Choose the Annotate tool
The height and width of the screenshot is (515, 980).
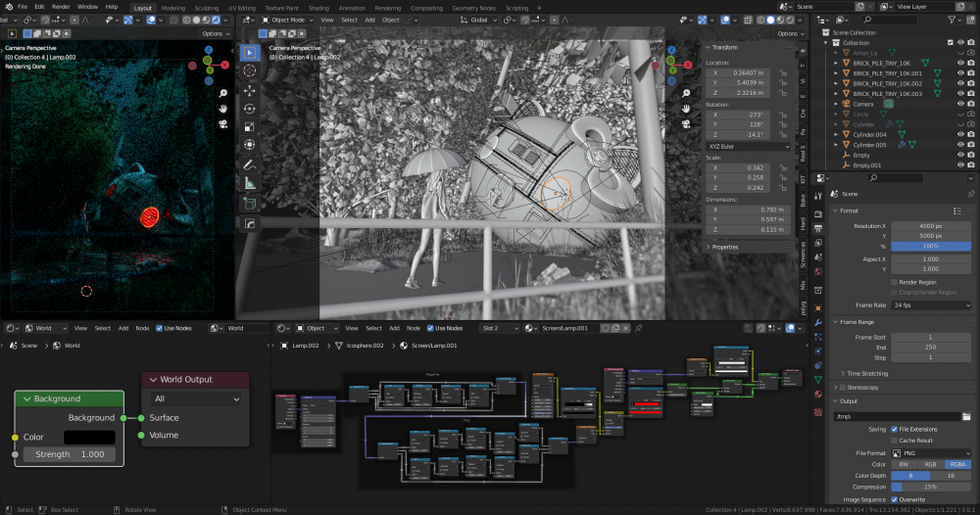[250, 164]
